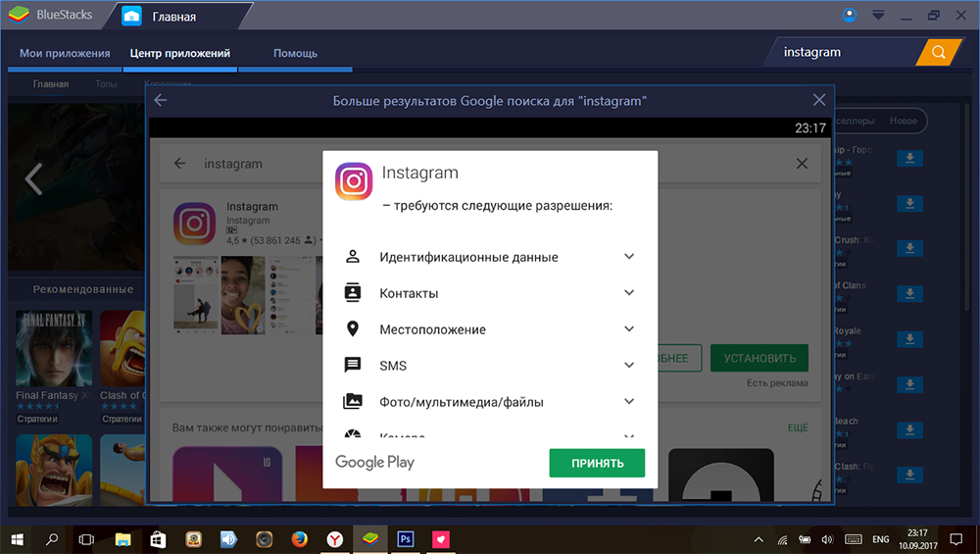Expand the Контакты permission section
Image resolution: width=980 pixels, height=554 pixels.
[629, 293]
